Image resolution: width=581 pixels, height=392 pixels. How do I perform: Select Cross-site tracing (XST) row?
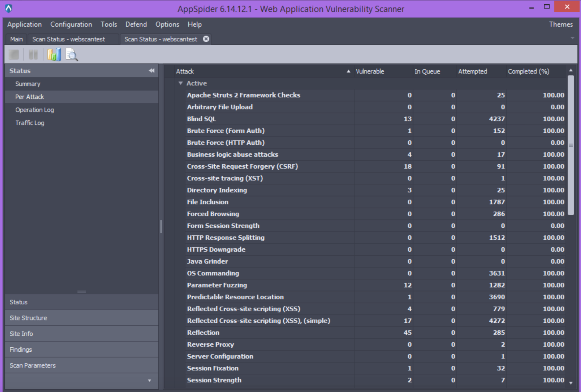[x=376, y=178]
